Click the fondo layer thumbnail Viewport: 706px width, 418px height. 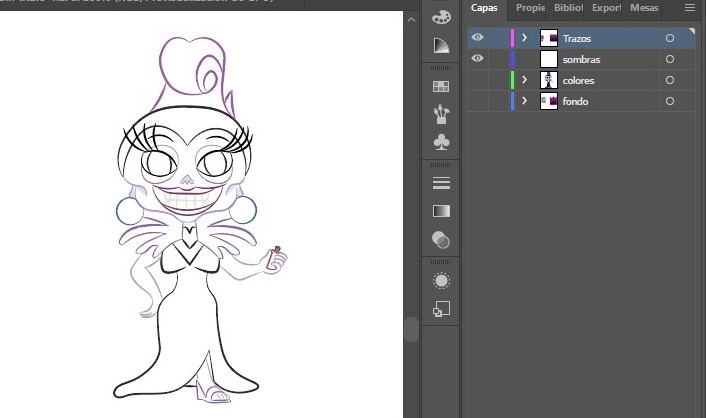548,101
